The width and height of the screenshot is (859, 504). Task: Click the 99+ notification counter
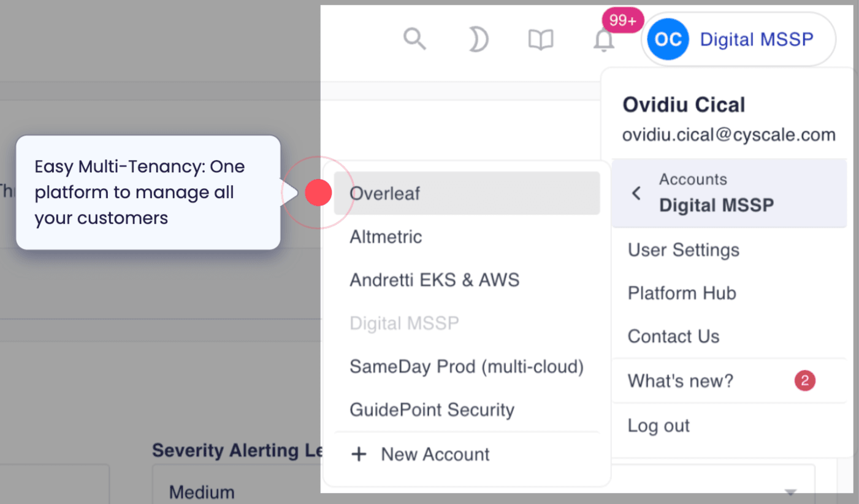pyautogui.click(x=622, y=20)
